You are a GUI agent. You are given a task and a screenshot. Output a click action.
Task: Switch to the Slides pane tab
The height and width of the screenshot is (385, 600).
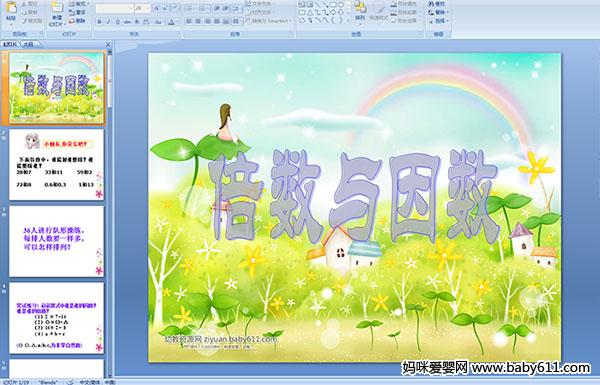point(10,44)
